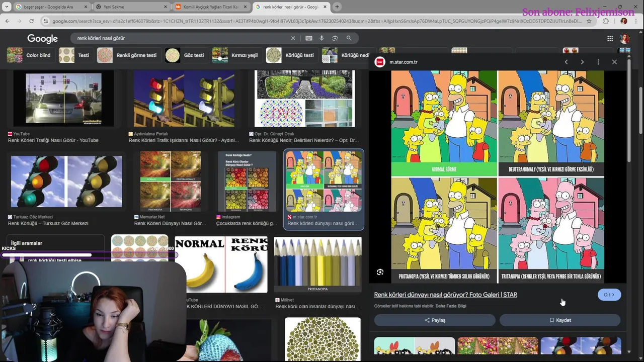Show previous image in the preview panel
The image size is (644, 362).
click(x=566, y=62)
